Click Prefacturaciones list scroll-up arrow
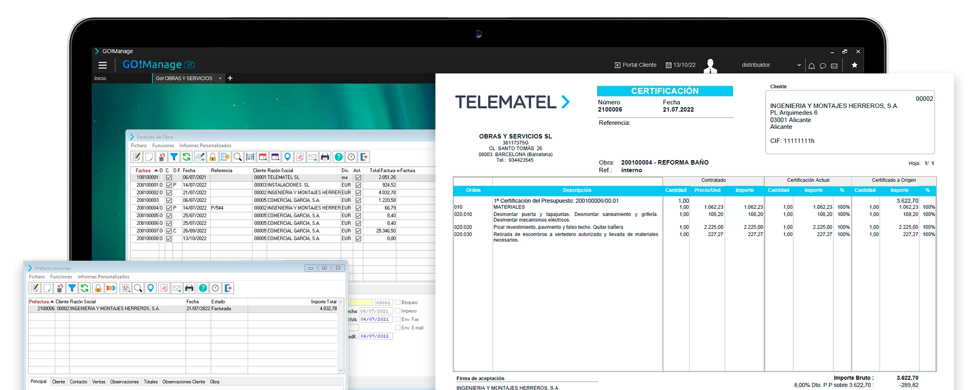The height and width of the screenshot is (390, 980). pyautogui.click(x=340, y=302)
